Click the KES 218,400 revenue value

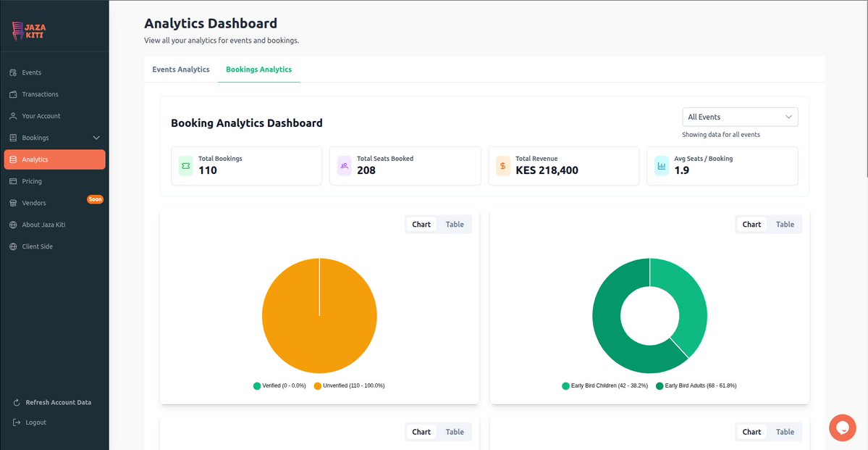click(x=547, y=171)
